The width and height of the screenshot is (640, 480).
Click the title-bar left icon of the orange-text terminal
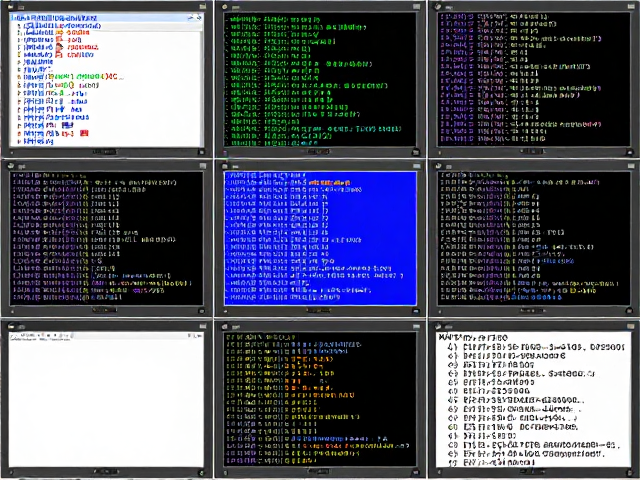225,327
